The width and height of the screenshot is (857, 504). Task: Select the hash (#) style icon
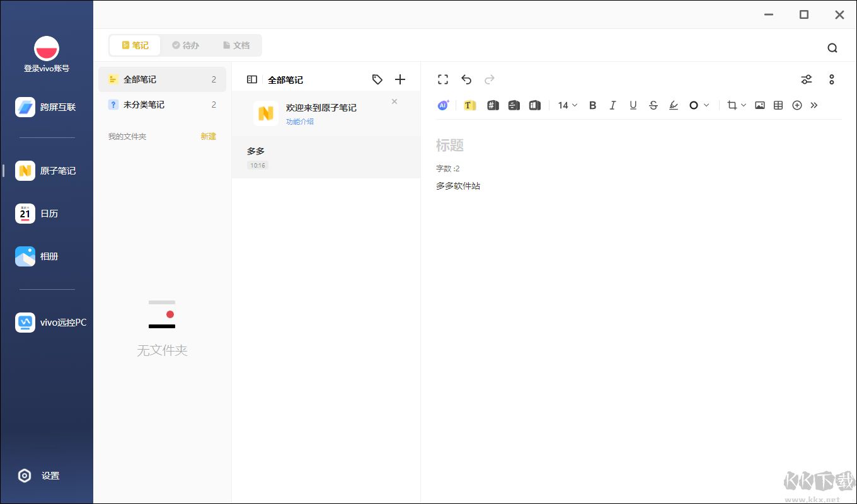[493, 105]
